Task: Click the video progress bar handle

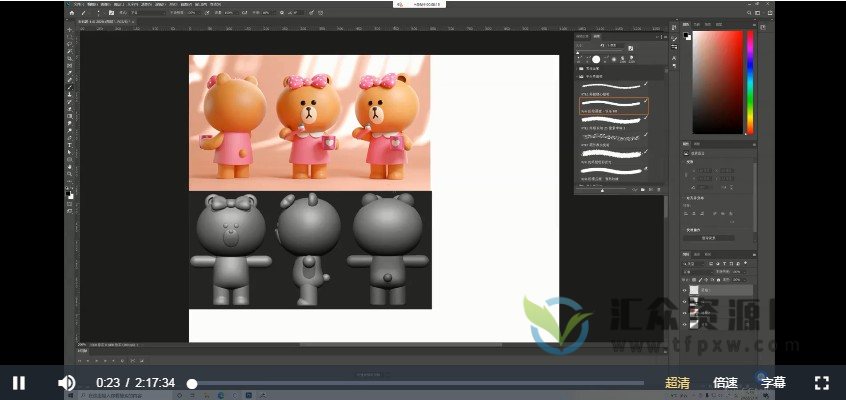Action: tap(192, 383)
